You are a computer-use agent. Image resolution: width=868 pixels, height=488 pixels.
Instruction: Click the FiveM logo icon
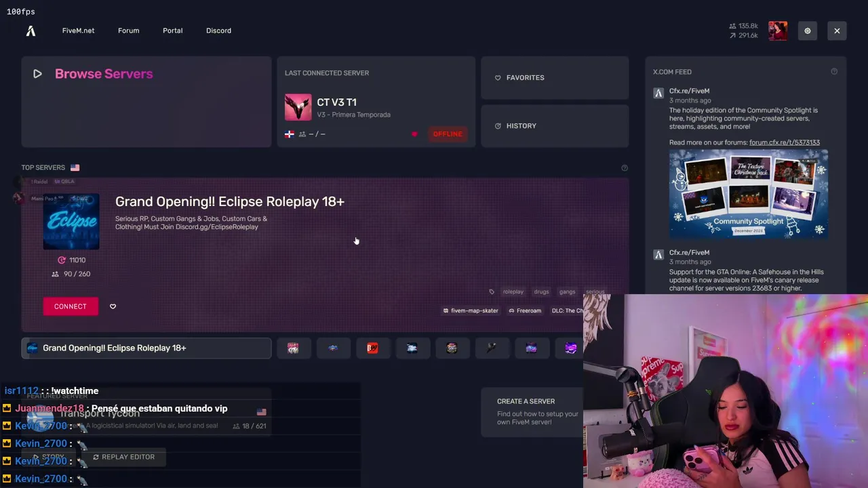pyautogui.click(x=31, y=30)
